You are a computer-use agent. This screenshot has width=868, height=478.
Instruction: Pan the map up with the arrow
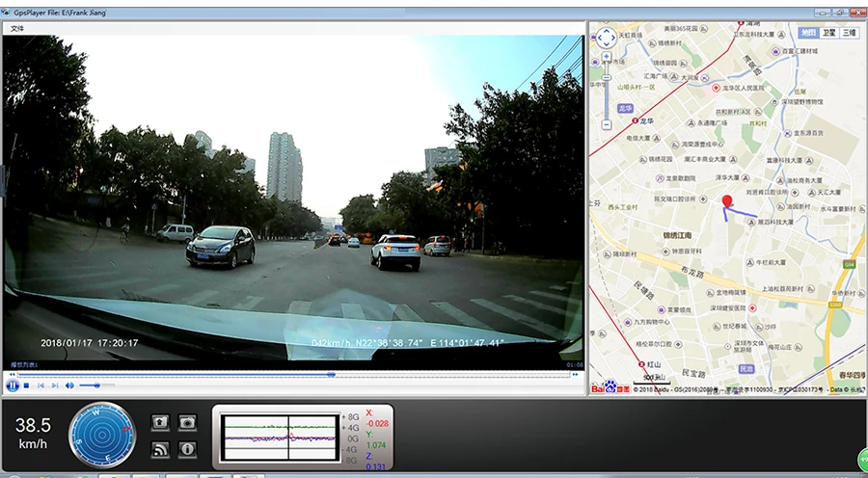(607, 31)
